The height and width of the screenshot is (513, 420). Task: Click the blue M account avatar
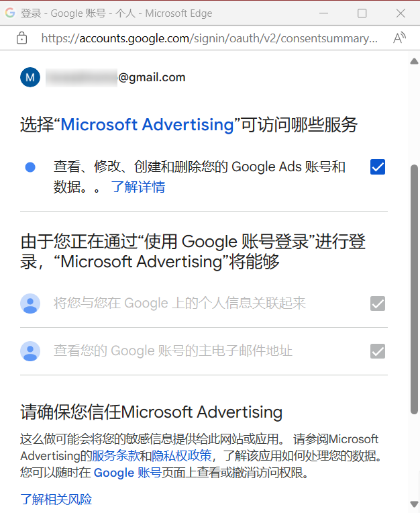[30, 77]
